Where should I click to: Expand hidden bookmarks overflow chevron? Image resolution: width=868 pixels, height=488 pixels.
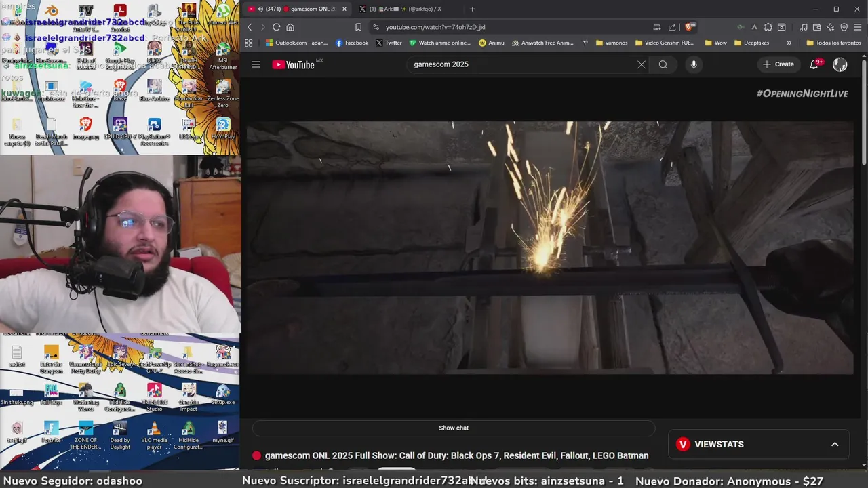click(789, 43)
